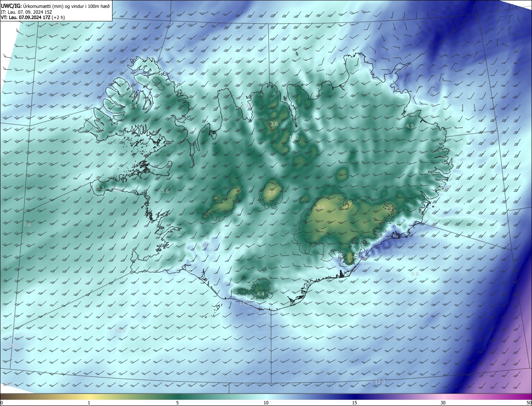Click the 3.4 value on the large glacier
532x406 pixels.
pyautogui.click(x=321, y=208)
